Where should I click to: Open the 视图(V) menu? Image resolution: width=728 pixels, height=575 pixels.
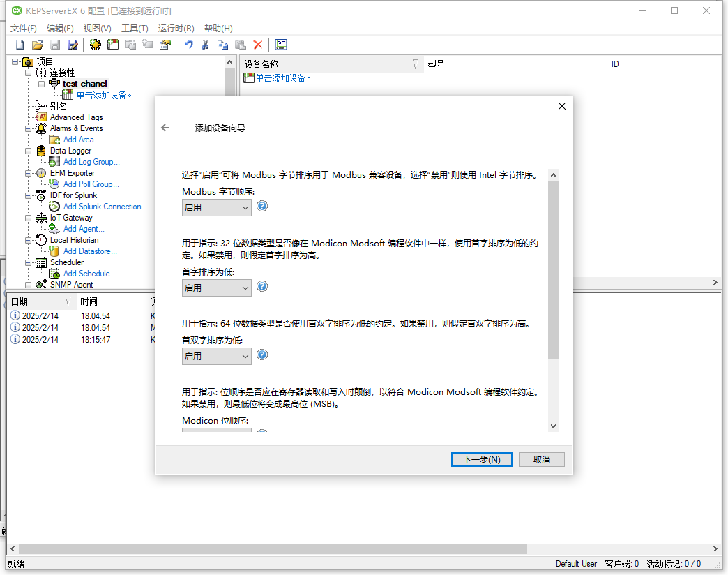pos(97,29)
